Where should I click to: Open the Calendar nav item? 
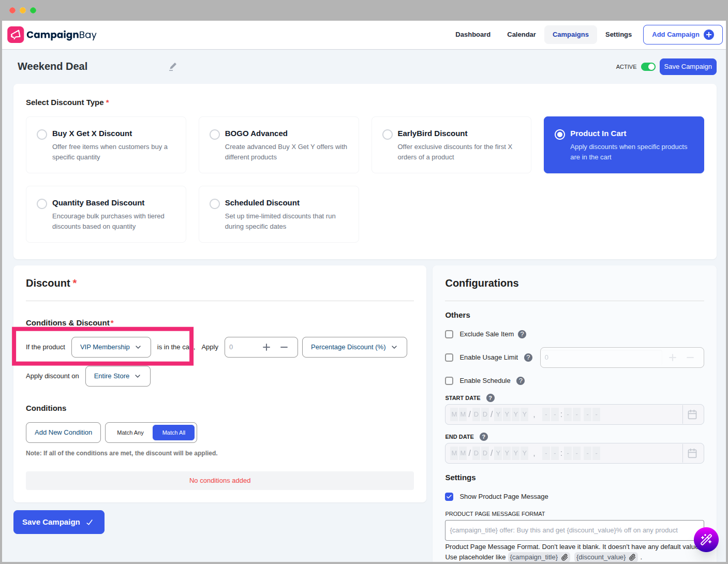521,35
